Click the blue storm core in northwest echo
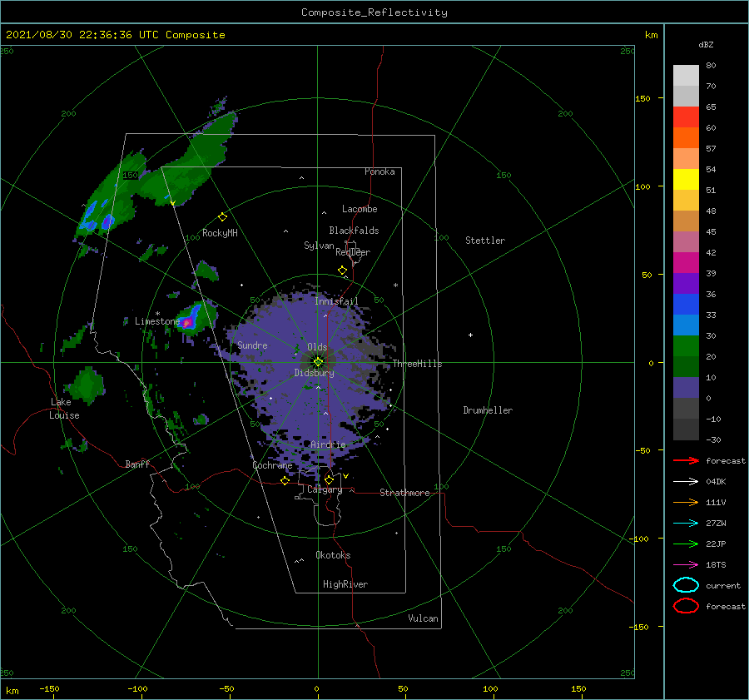 (108, 221)
